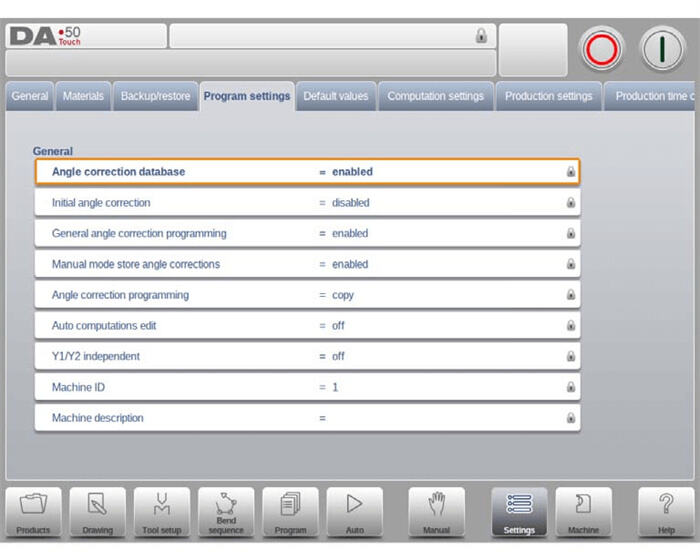Switch to Manual mode hand icon
700x560 pixels.
pos(436,511)
